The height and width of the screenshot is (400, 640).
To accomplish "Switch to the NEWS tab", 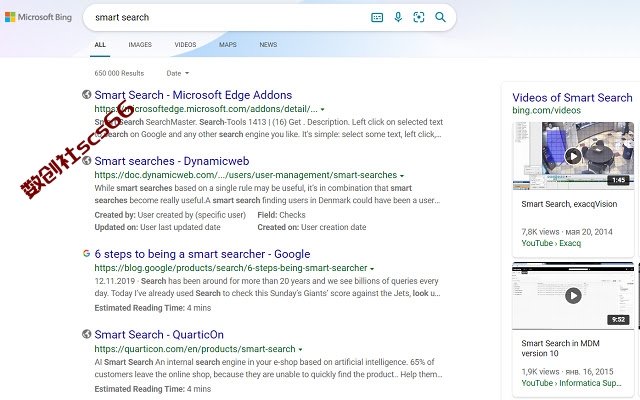I will click(x=268, y=44).
